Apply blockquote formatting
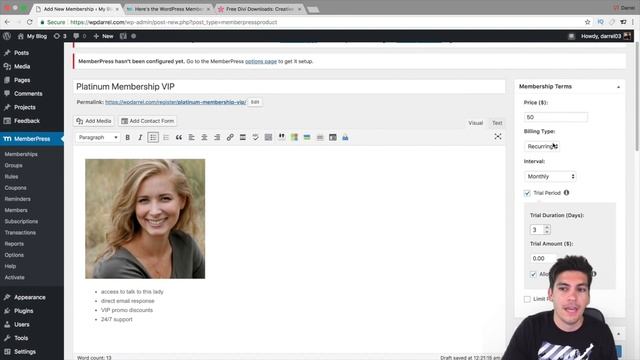Screen dimensions: 640x360 (x=179, y=138)
